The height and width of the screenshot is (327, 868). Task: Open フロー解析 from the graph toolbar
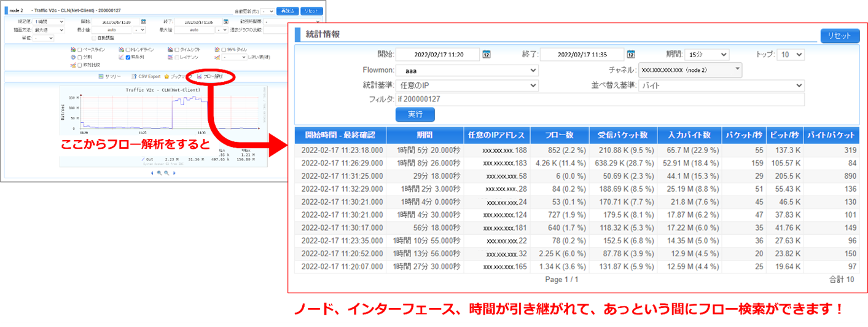[x=209, y=76]
